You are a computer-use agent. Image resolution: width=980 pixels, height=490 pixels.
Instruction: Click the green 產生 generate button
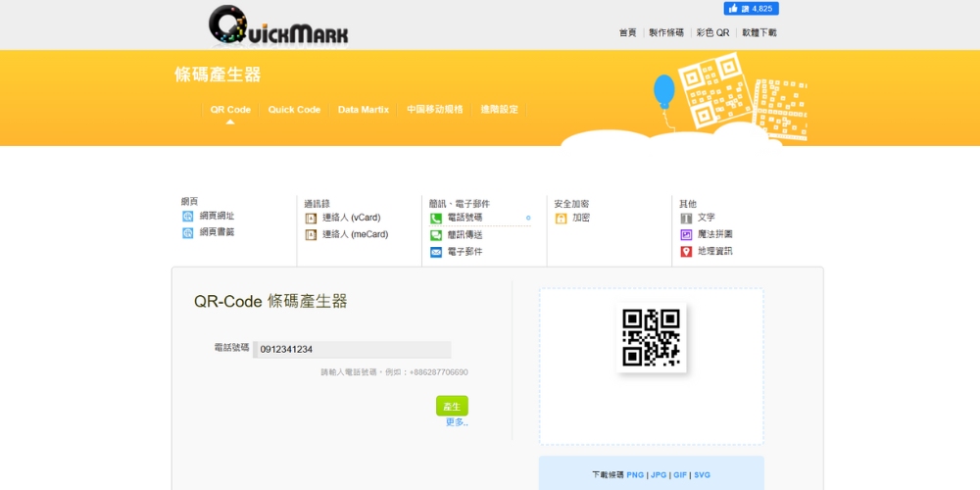click(x=452, y=407)
